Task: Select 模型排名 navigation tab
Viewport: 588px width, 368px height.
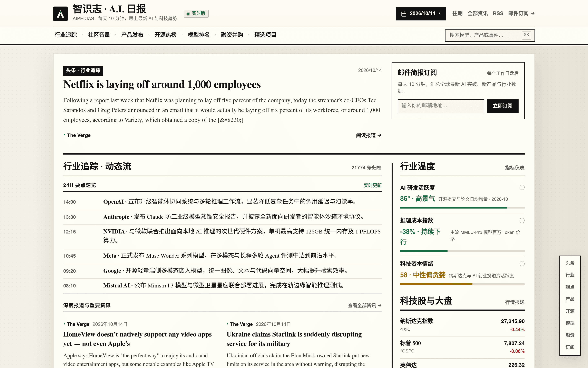Action: 198,35
